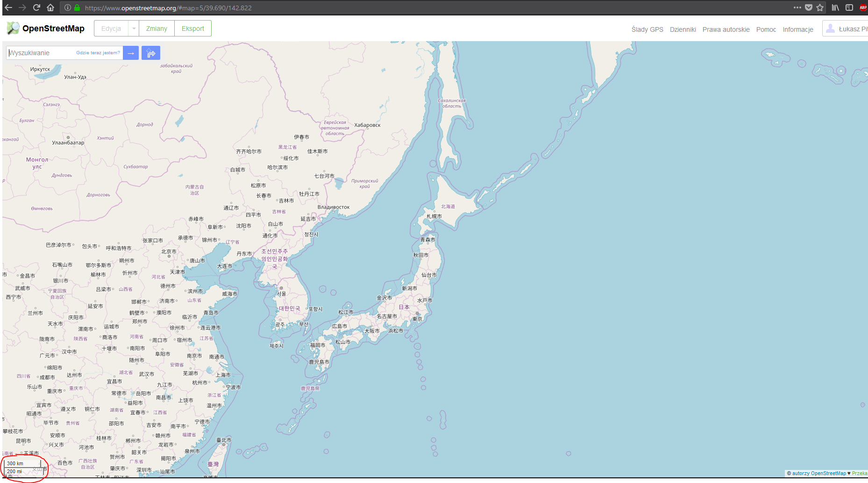The width and height of the screenshot is (868, 483).
Task: Open the user profile avatar icon
Action: [830, 29]
